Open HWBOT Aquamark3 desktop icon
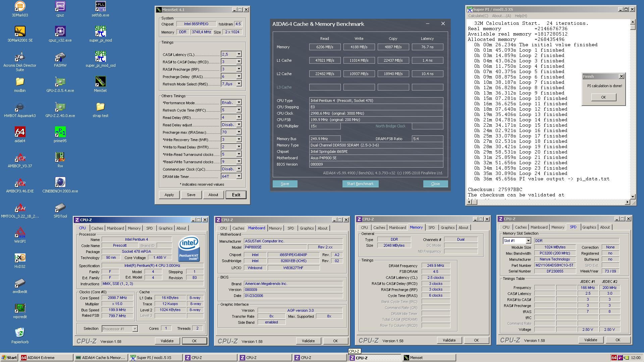Viewport: 644px width, 362px height. 20,109
